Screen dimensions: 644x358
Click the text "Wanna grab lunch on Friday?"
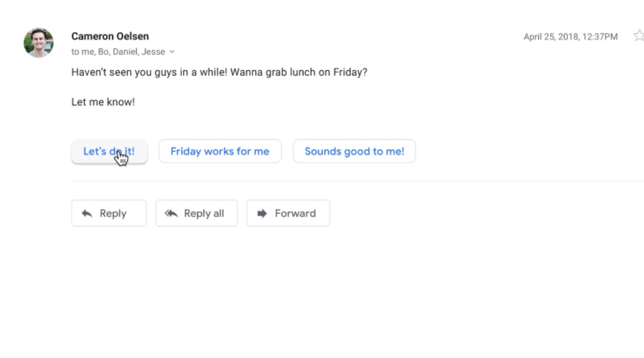pyautogui.click(x=299, y=73)
